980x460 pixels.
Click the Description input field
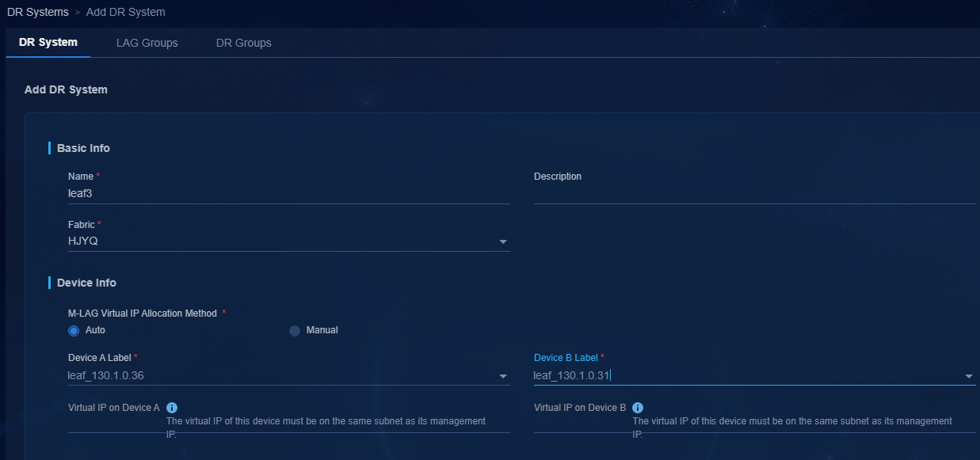pos(755,192)
